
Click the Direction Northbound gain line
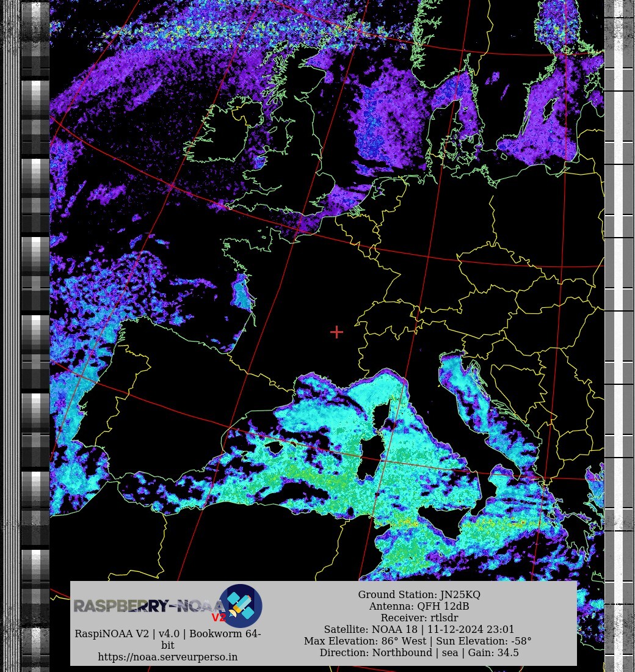419,652
